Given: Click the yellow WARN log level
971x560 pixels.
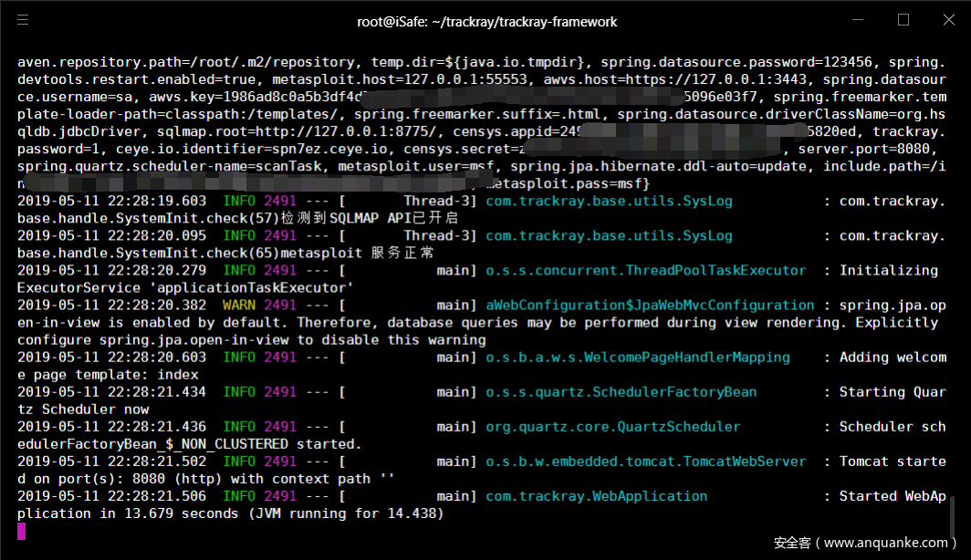Looking at the screenshot, I should point(239,306).
